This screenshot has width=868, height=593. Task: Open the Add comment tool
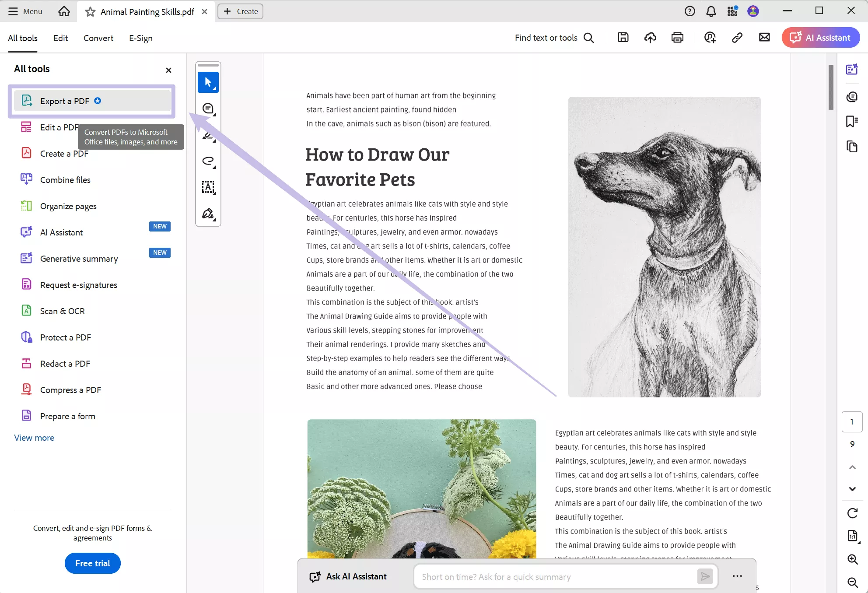(208, 109)
